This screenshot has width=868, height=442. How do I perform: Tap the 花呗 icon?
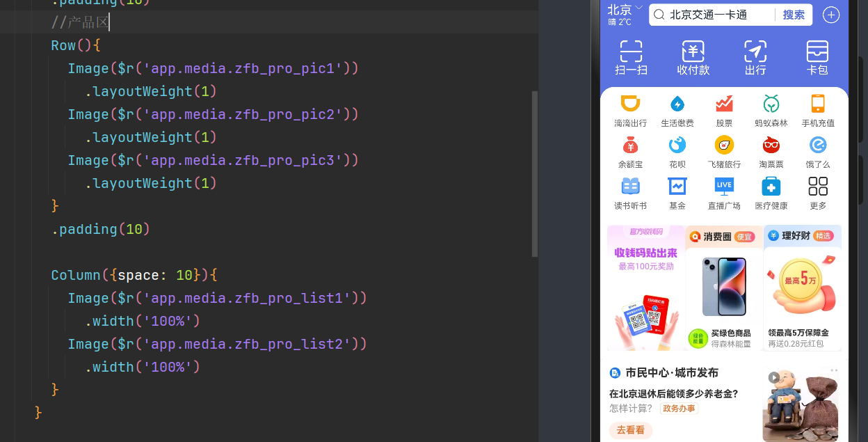click(x=677, y=145)
